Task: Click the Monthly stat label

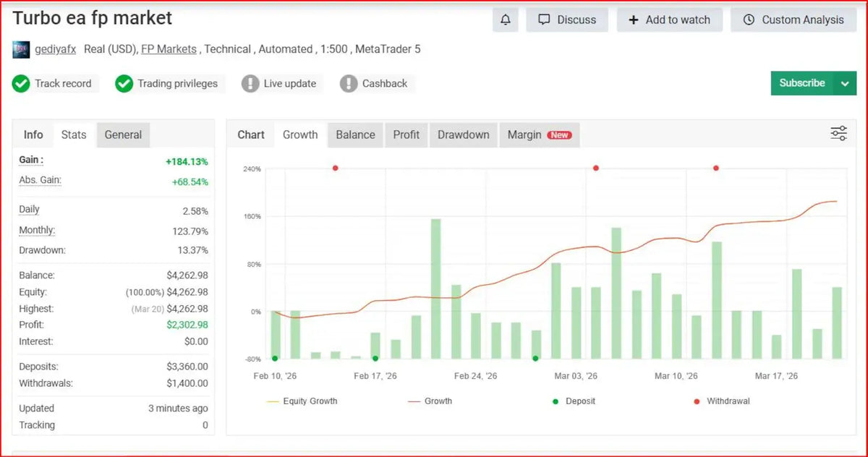Action: click(37, 231)
